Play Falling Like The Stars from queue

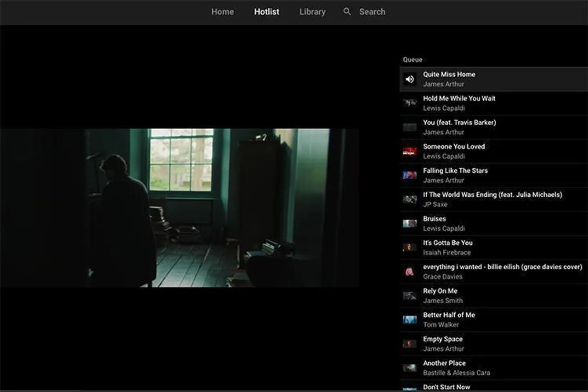455,170
